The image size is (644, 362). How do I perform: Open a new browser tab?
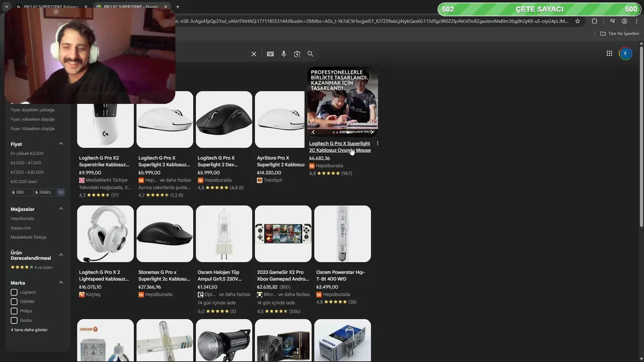tap(178, 7)
